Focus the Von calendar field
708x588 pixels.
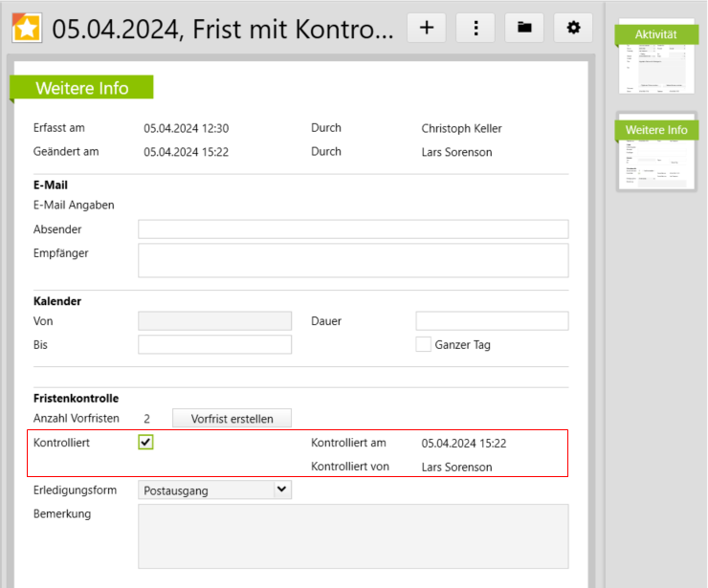(214, 321)
